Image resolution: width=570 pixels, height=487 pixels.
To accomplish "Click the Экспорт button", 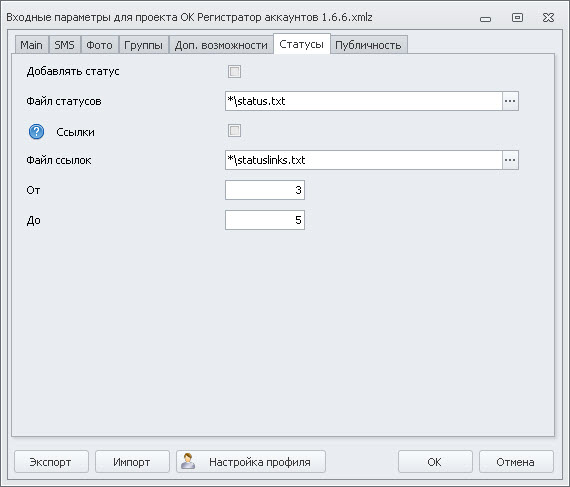I will [x=51, y=462].
